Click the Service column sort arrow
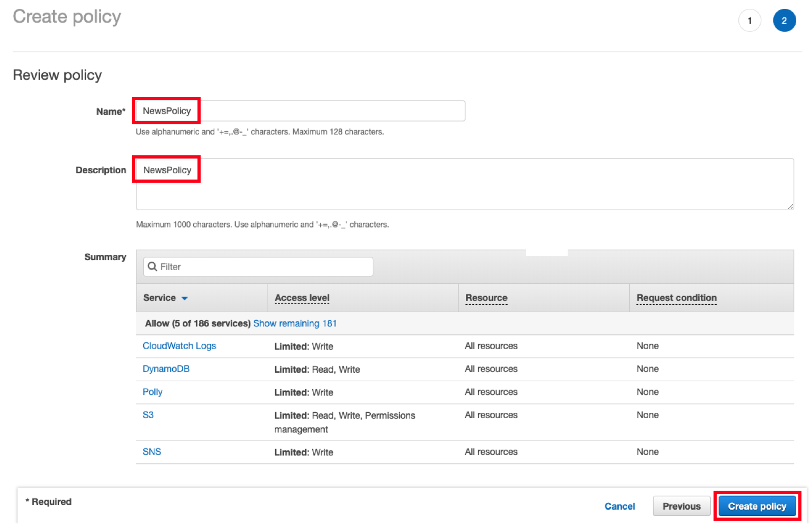812x526 pixels. [x=185, y=299]
